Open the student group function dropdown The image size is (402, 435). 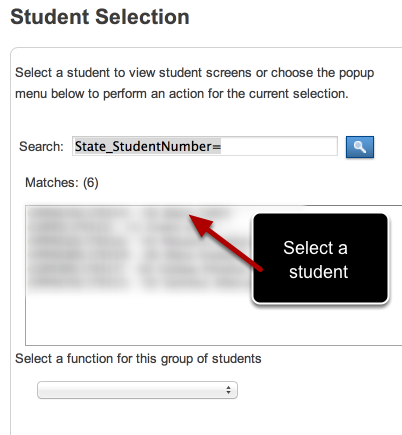[137, 390]
